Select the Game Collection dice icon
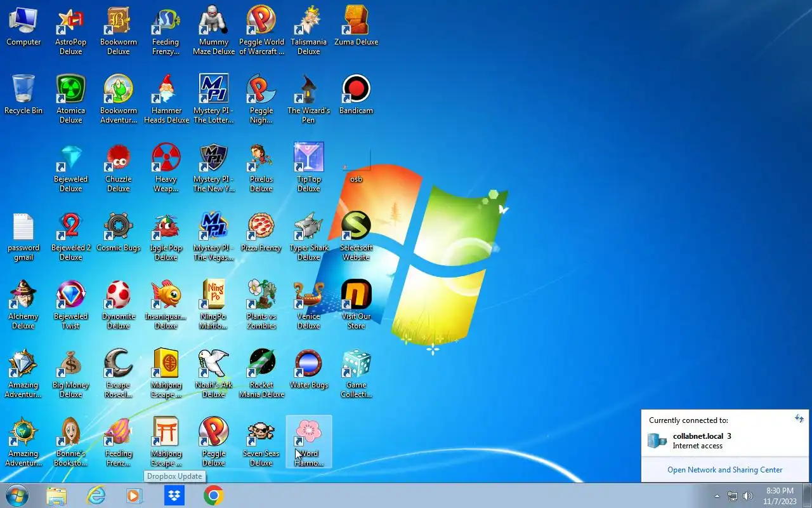812x508 pixels. 356,373
